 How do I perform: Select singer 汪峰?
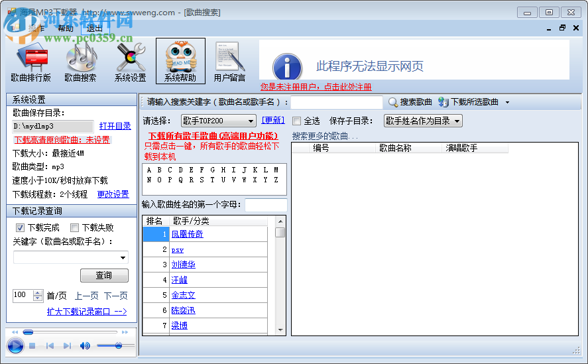pyautogui.click(x=179, y=280)
